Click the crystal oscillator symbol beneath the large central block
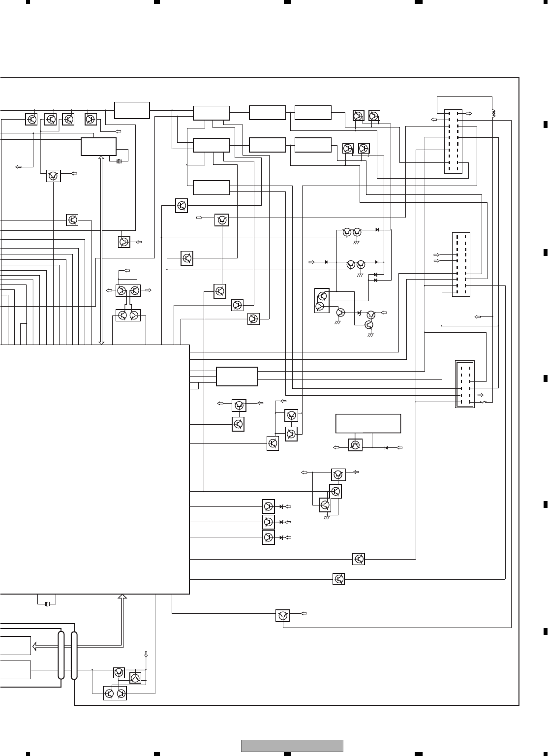Image resolution: width=548 pixels, height=756 pixels. (47, 603)
